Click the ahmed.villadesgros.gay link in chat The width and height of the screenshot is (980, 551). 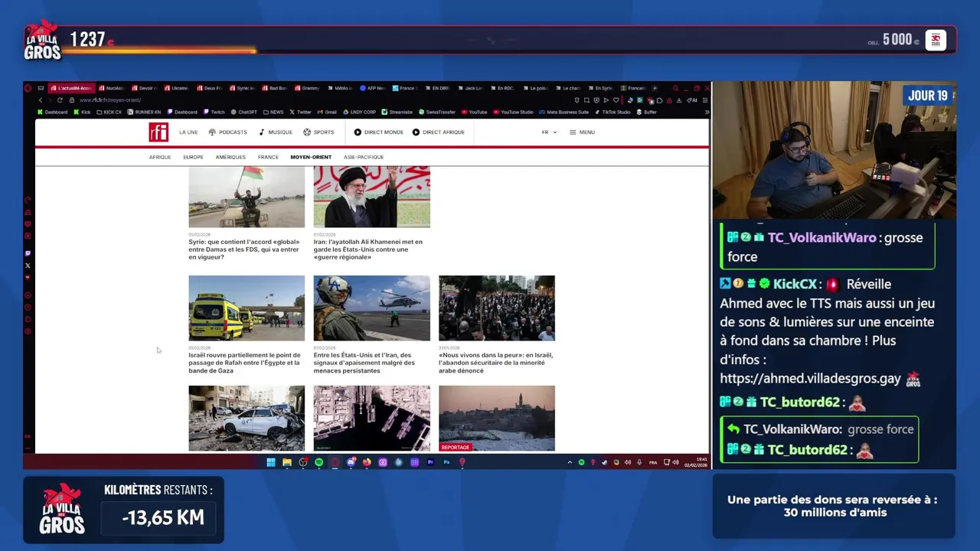(x=810, y=378)
